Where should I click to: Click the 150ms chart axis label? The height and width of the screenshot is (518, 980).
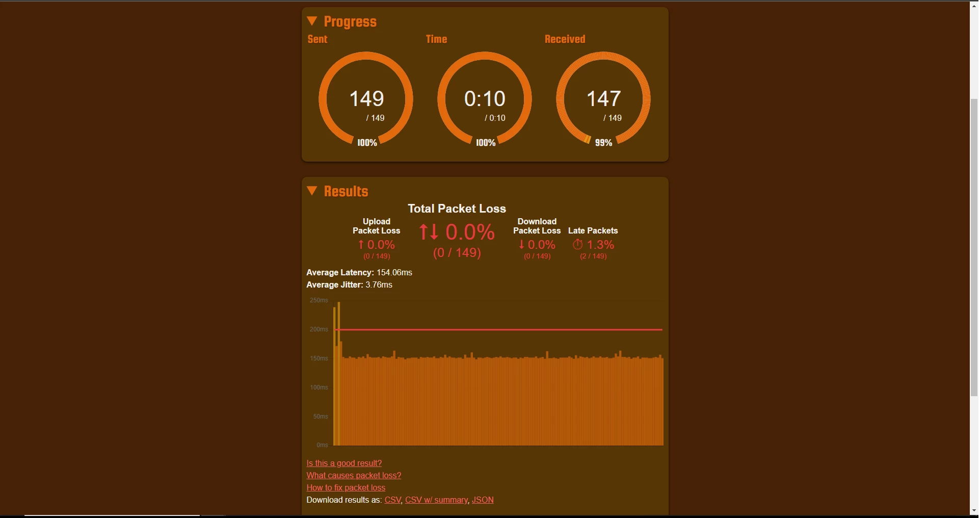(319, 358)
